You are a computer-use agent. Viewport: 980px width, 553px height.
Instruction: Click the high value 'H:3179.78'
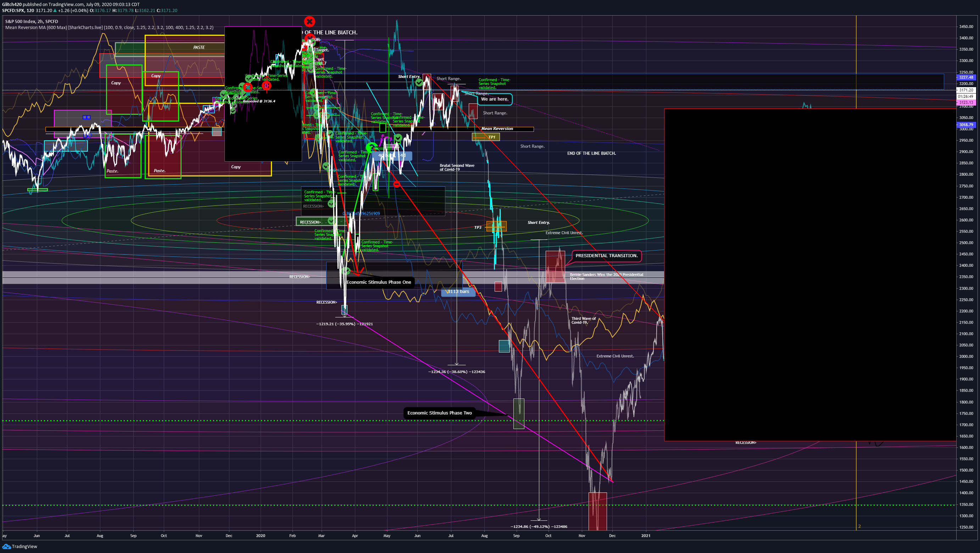pos(123,11)
